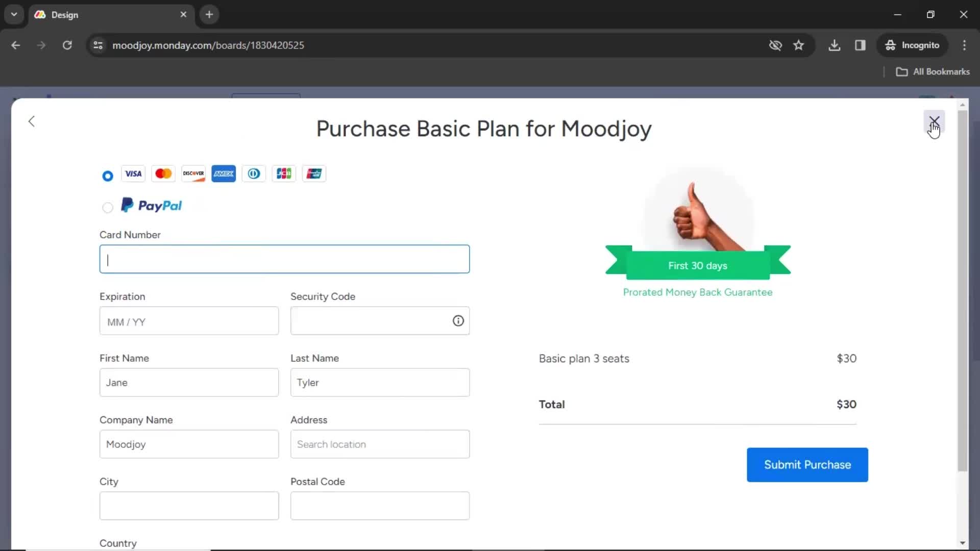Click the Diners Club icon
This screenshot has width=980, height=551.
(x=254, y=173)
